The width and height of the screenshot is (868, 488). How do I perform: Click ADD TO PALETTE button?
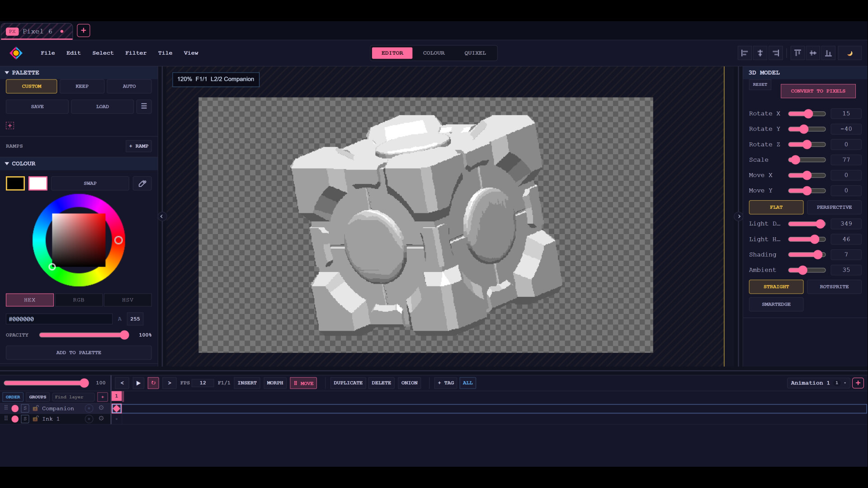click(x=79, y=352)
